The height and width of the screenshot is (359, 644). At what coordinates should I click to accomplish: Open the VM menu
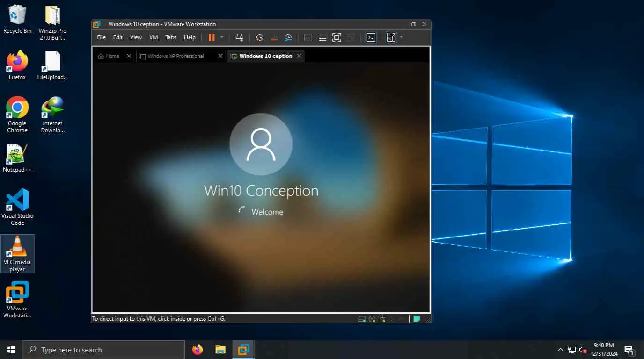click(x=154, y=37)
